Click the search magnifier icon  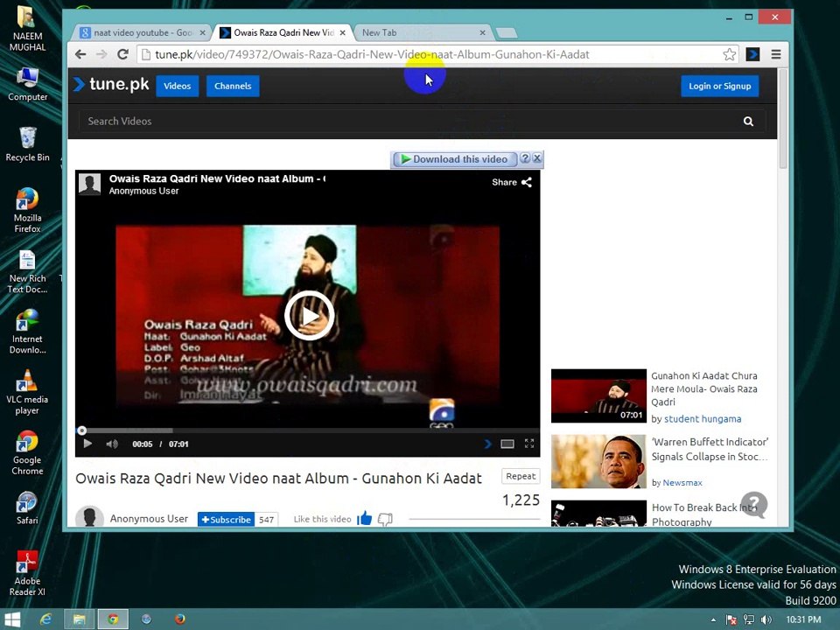click(x=748, y=122)
